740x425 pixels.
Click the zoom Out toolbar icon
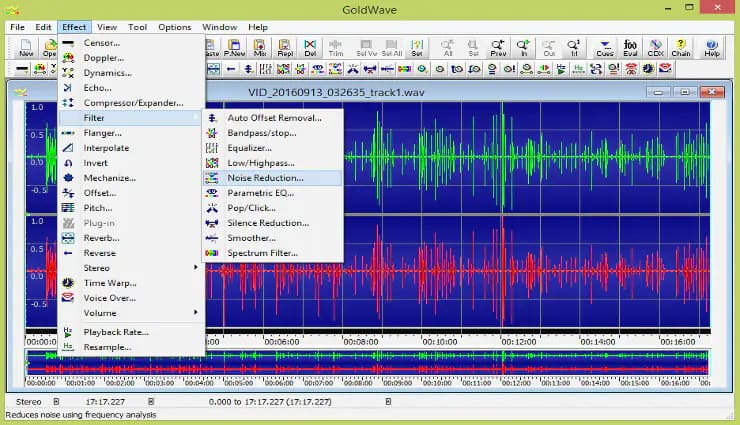[549, 48]
